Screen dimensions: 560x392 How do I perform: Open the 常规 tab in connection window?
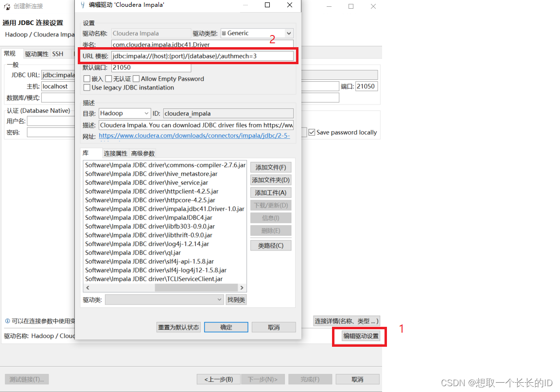10,53
